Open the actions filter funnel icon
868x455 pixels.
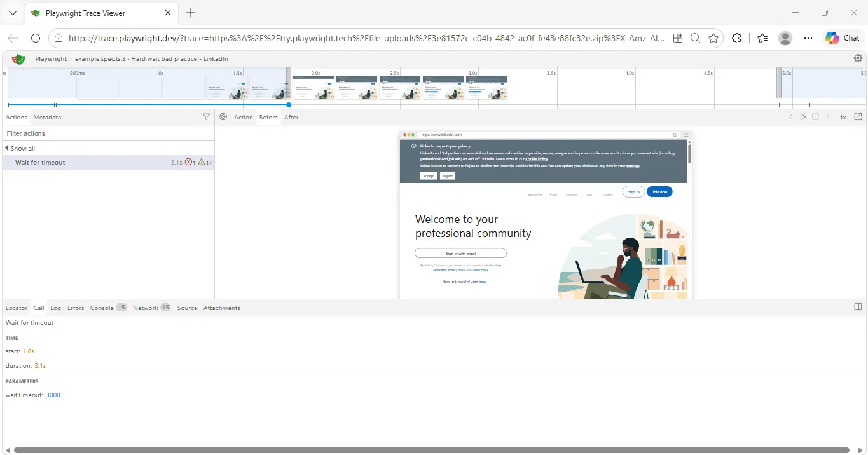pos(206,117)
